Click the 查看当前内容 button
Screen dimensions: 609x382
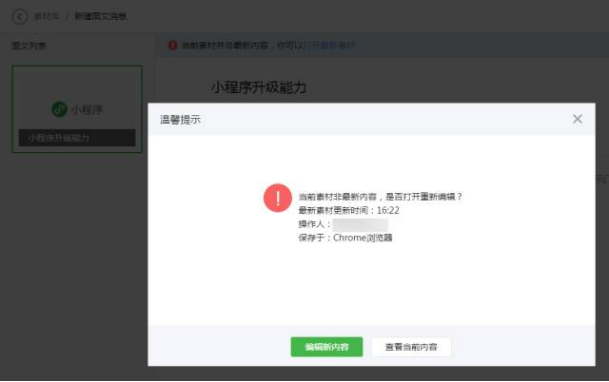(411, 347)
